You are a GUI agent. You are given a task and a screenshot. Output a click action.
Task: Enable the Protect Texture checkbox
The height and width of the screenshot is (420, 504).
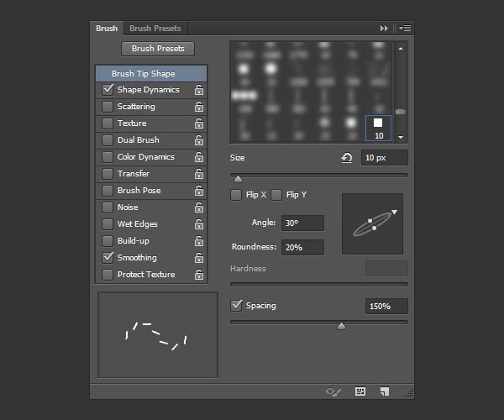pos(108,275)
